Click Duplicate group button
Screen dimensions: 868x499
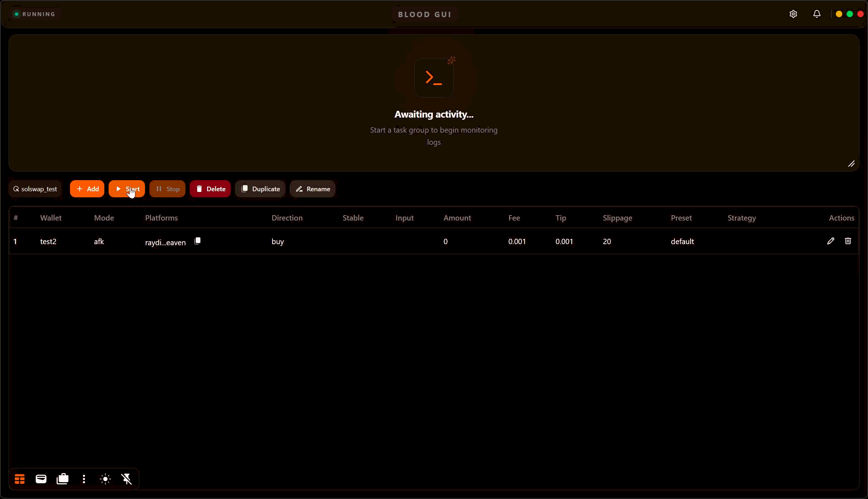(x=260, y=189)
